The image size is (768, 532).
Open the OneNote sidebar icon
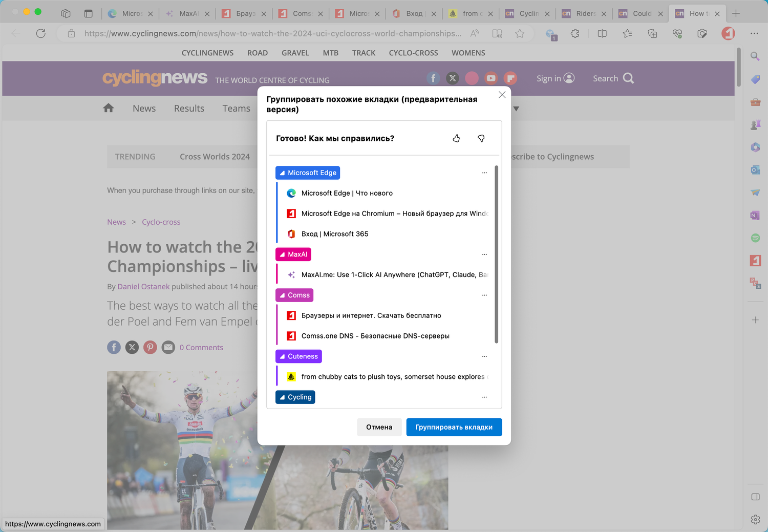pyautogui.click(x=755, y=215)
